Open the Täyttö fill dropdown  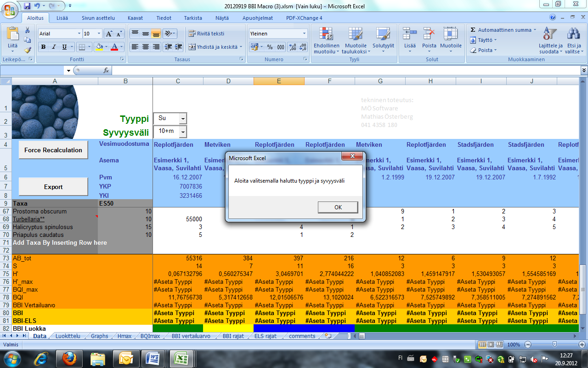tap(483, 40)
